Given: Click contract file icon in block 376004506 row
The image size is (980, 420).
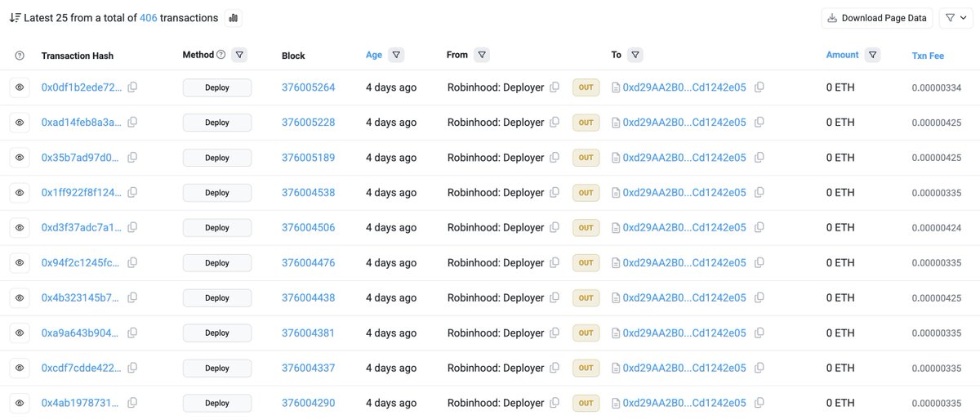Looking at the screenshot, I should coord(616,228).
